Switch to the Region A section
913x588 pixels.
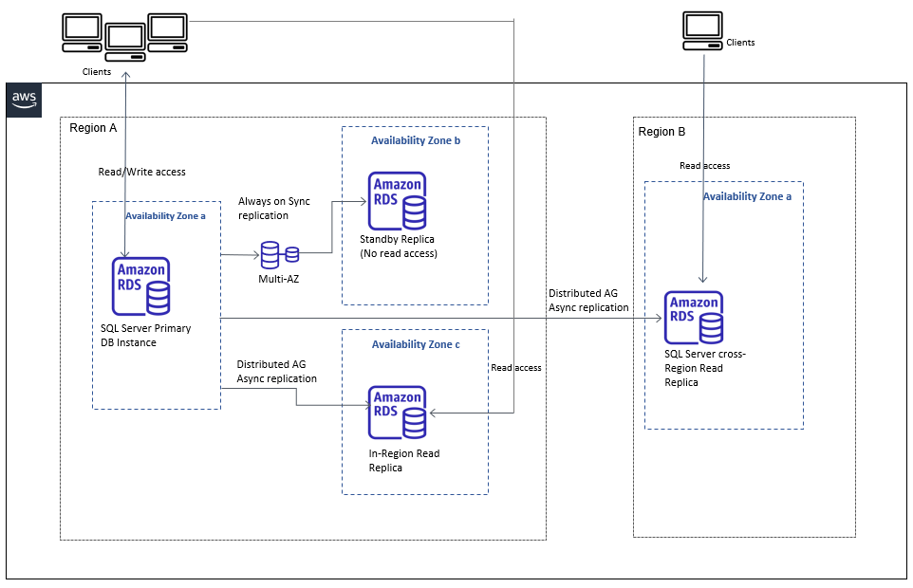pyautogui.click(x=93, y=128)
